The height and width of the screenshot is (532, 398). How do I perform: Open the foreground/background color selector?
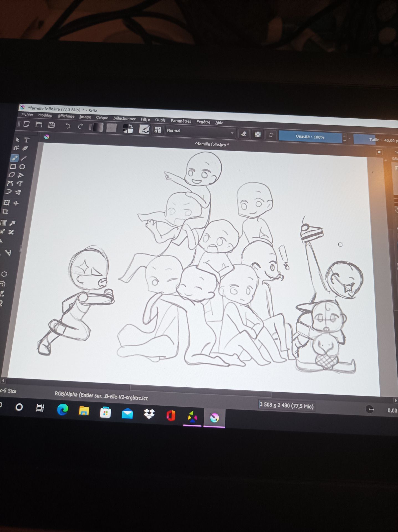coord(128,129)
